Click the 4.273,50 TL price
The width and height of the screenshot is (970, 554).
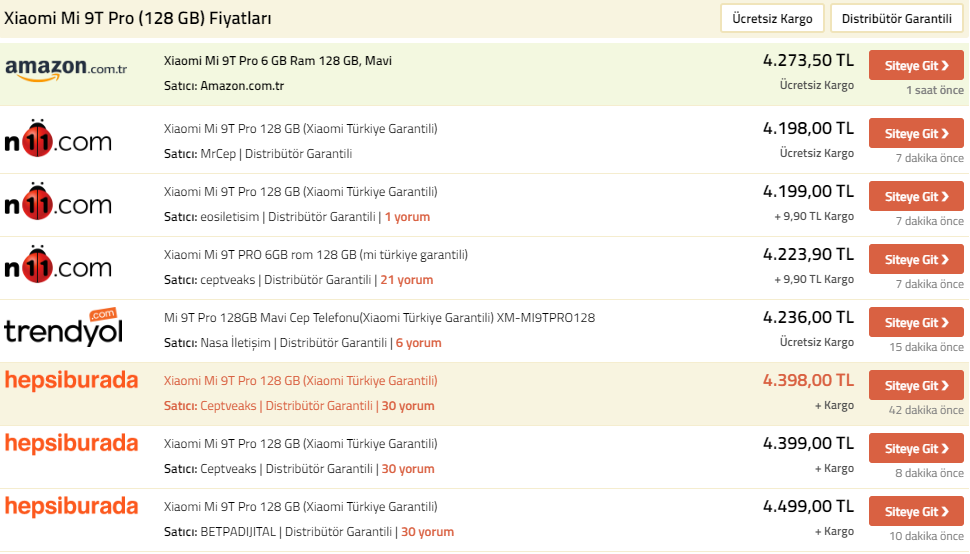pyautogui.click(x=808, y=61)
